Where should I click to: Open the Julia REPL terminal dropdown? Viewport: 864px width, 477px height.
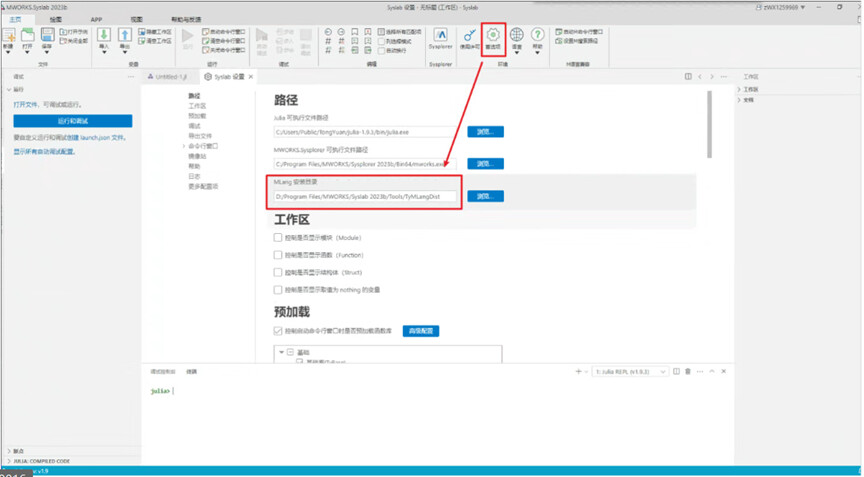pos(630,372)
